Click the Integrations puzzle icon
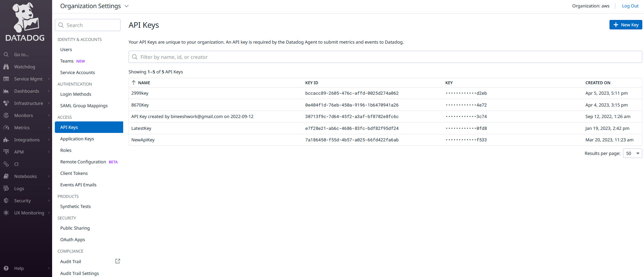 point(6,140)
